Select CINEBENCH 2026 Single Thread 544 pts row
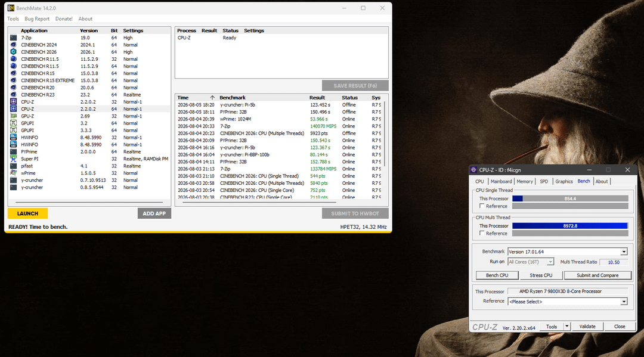 (279, 176)
